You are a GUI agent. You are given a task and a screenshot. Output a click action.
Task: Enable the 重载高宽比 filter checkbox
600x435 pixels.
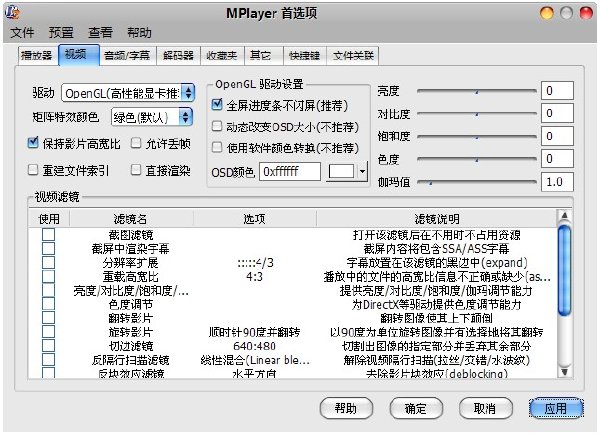point(49,276)
